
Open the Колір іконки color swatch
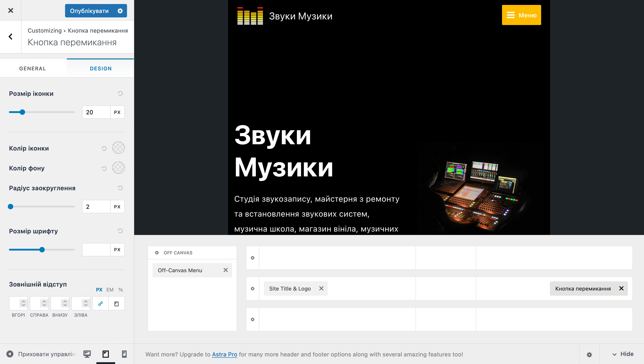[118, 148]
